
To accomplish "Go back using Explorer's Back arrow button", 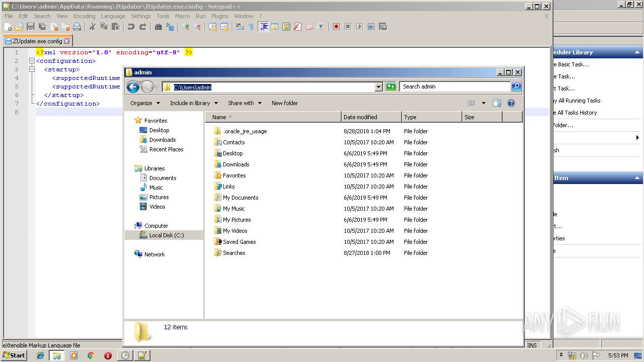I will 133,86.
